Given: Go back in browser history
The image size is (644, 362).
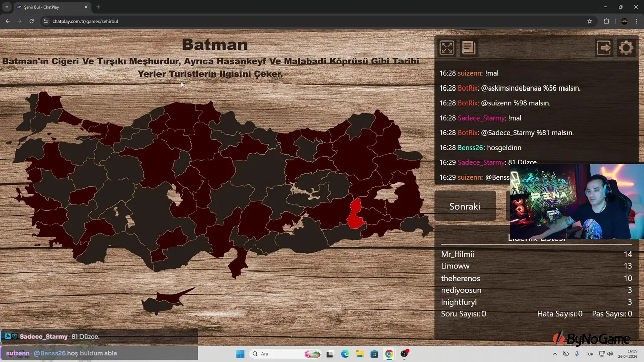Looking at the screenshot, I should (7, 21).
